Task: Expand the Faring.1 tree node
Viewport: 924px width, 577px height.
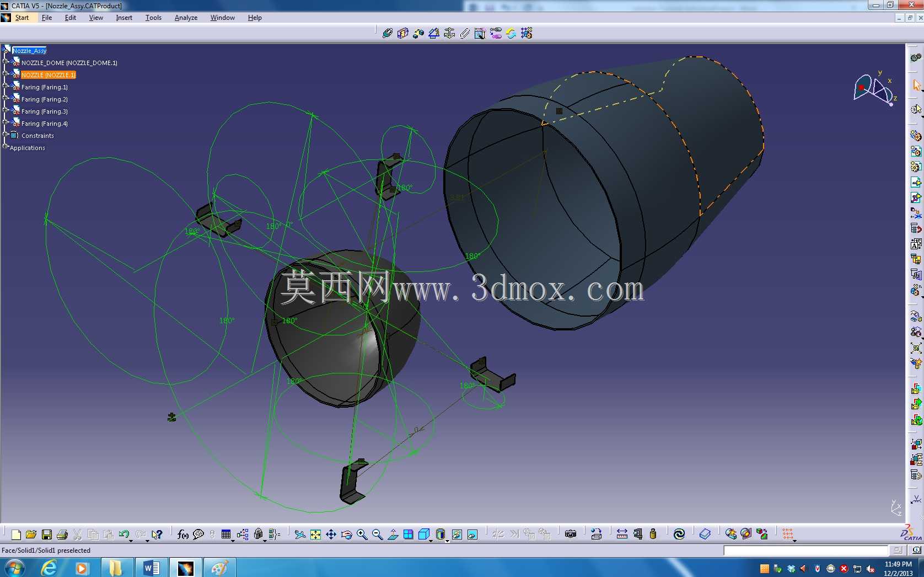Action: point(6,86)
